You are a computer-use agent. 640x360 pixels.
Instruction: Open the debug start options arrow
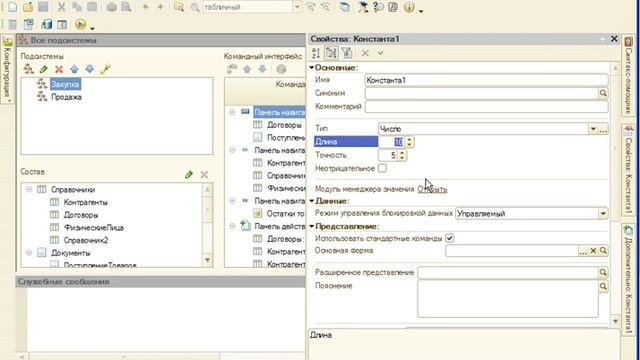pyautogui.click(x=93, y=28)
